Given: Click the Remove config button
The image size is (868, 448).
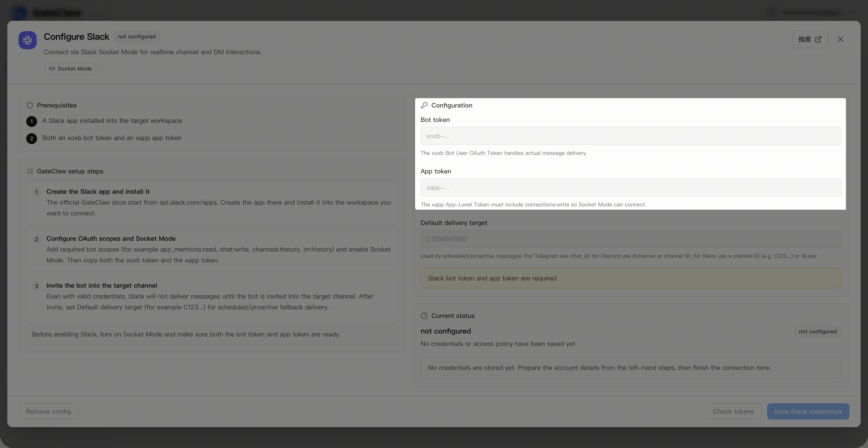Looking at the screenshot, I should click(x=48, y=411).
